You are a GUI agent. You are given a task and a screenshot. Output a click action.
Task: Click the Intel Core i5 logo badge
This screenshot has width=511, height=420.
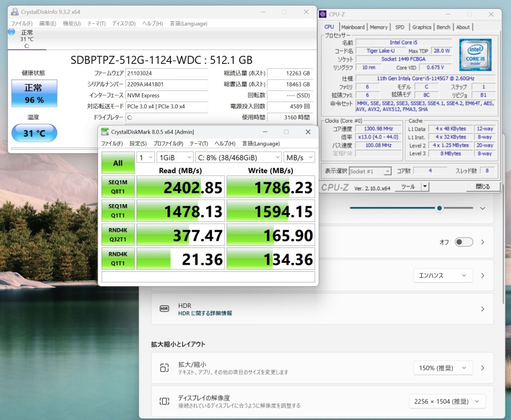[x=475, y=54]
